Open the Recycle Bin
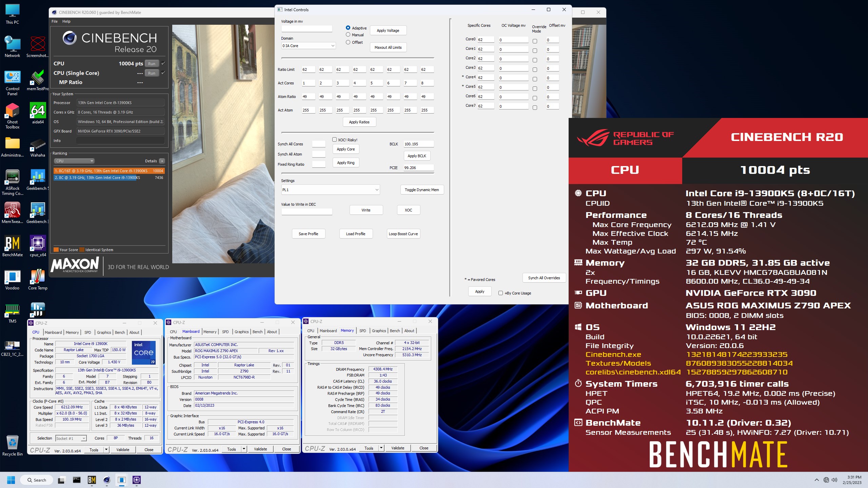The height and width of the screenshot is (488, 868). 12,445
